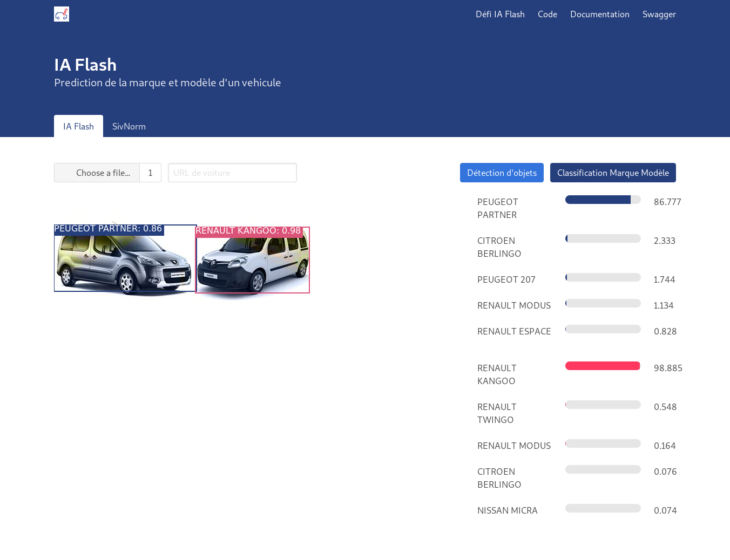Screen dimensions: 730x560
Task: Click the RENAULT ESPACE result name
Action: coord(514,331)
